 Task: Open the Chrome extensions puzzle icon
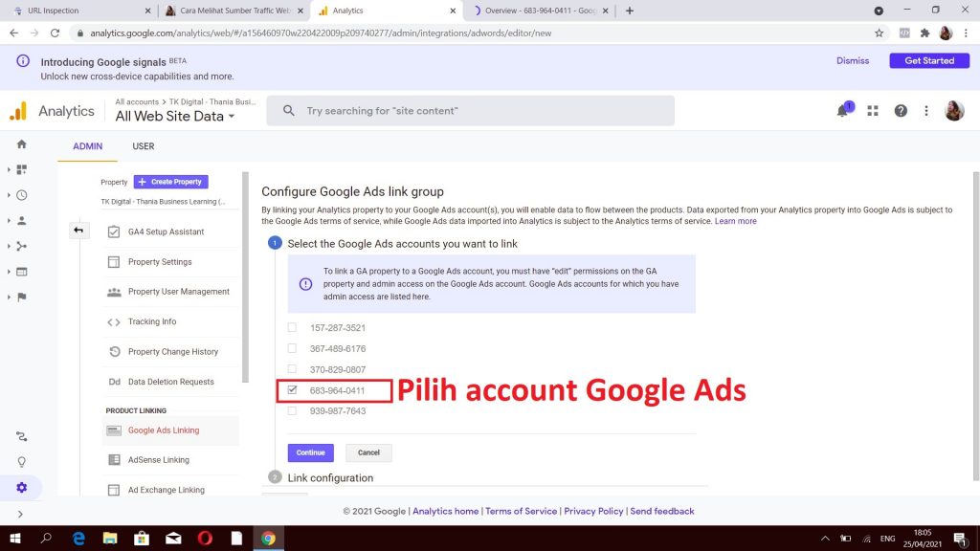tap(925, 33)
